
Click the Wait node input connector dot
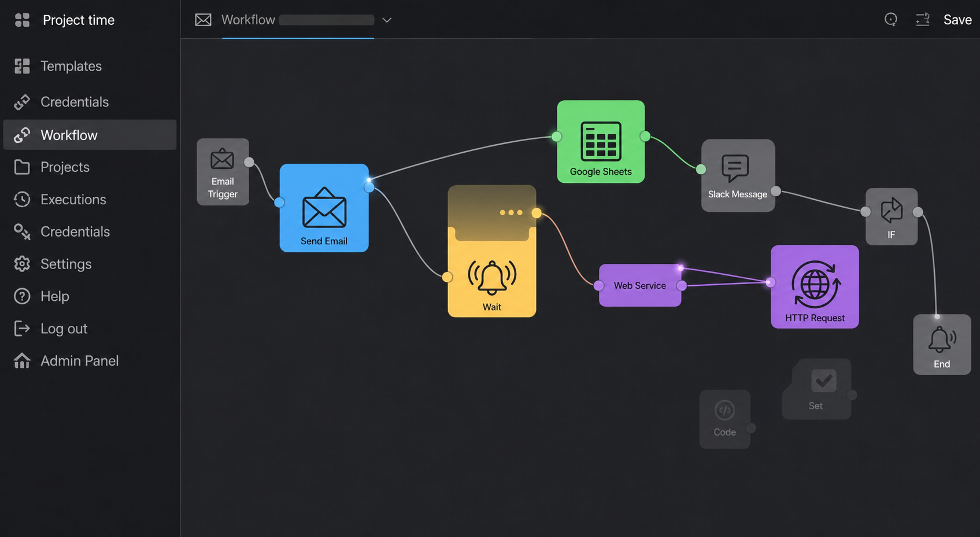447,277
